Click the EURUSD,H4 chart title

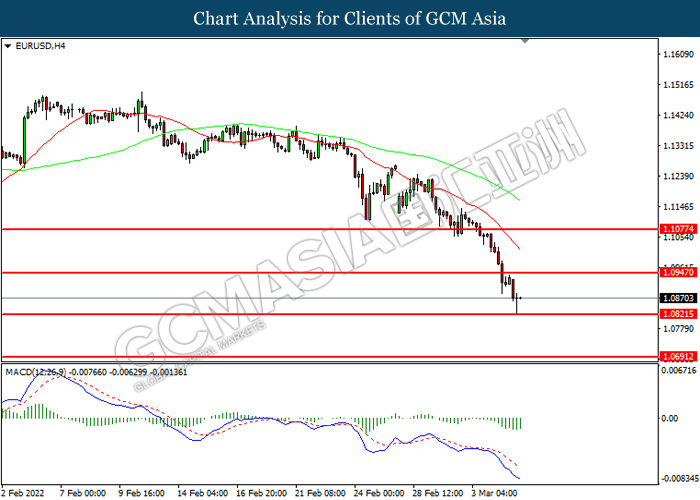point(40,46)
